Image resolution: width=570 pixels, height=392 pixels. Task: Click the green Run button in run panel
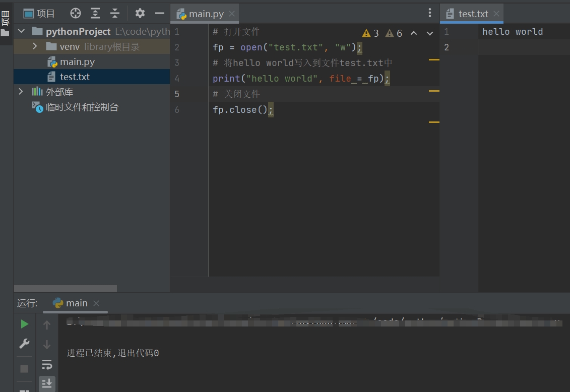(24, 324)
